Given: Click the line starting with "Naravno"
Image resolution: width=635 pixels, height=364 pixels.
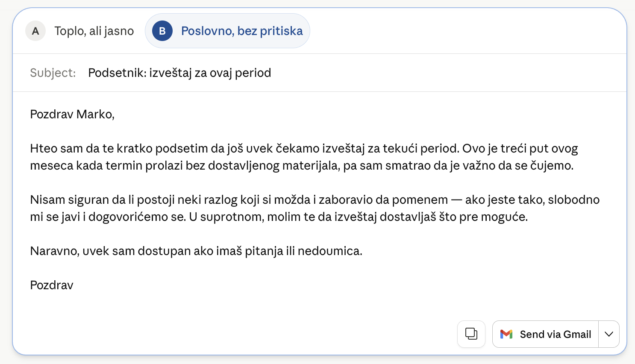Looking at the screenshot, I should click(x=196, y=251).
